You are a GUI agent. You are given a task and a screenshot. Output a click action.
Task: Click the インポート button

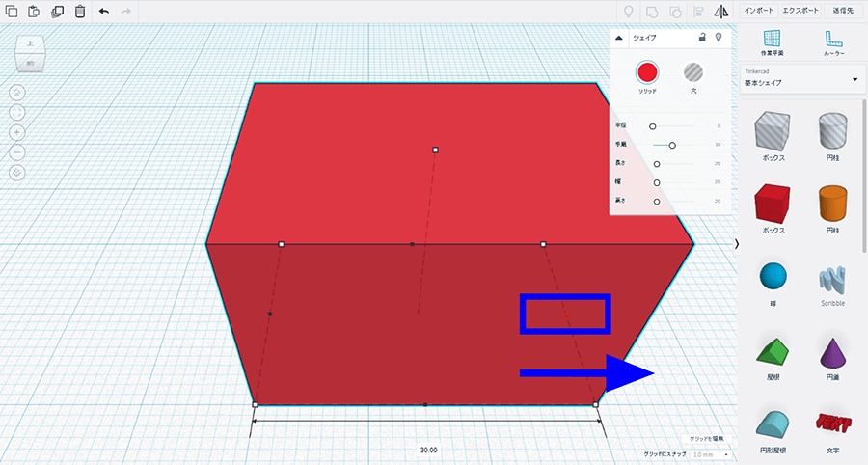pos(759,11)
